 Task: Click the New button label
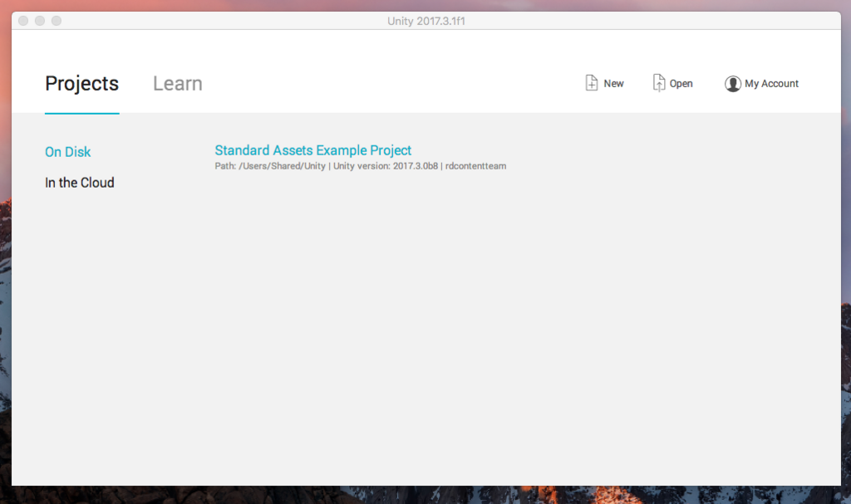614,84
